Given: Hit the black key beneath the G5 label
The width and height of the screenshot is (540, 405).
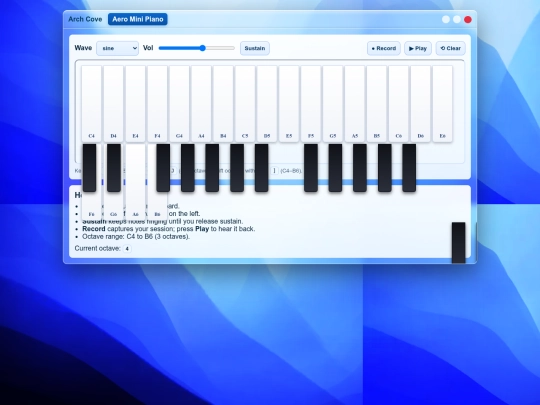Looking at the screenshot, I should tap(335, 168).
